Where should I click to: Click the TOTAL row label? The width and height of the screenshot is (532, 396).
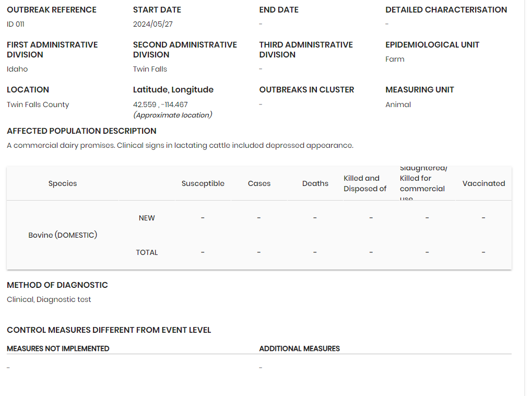click(147, 252)
